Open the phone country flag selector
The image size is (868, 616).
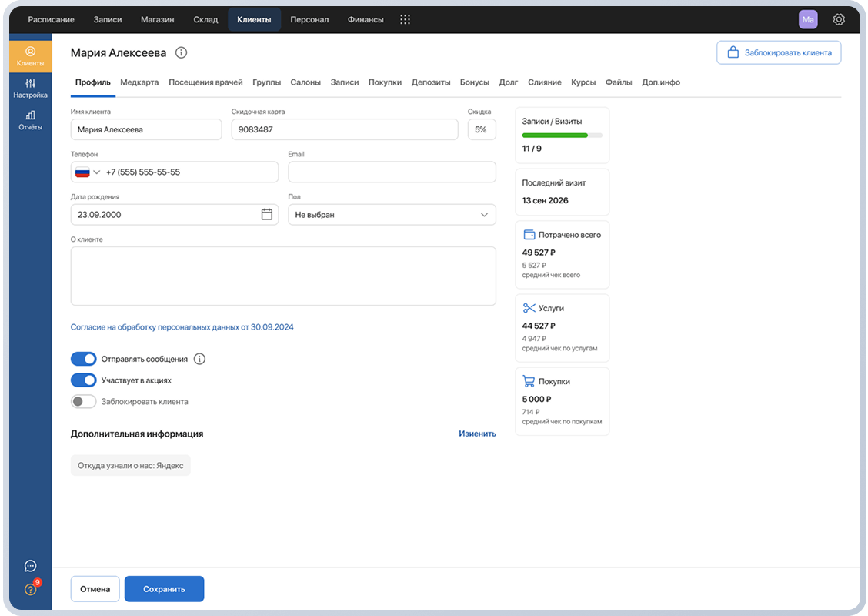[x=88, y=172]
